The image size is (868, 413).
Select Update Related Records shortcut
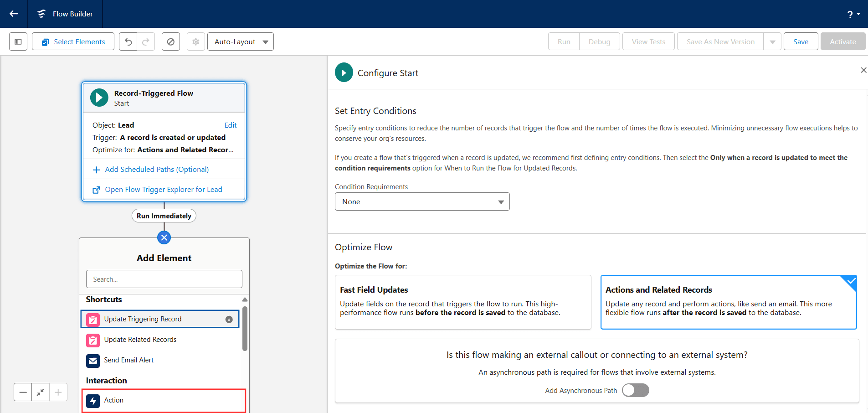[x=160, y=340]
